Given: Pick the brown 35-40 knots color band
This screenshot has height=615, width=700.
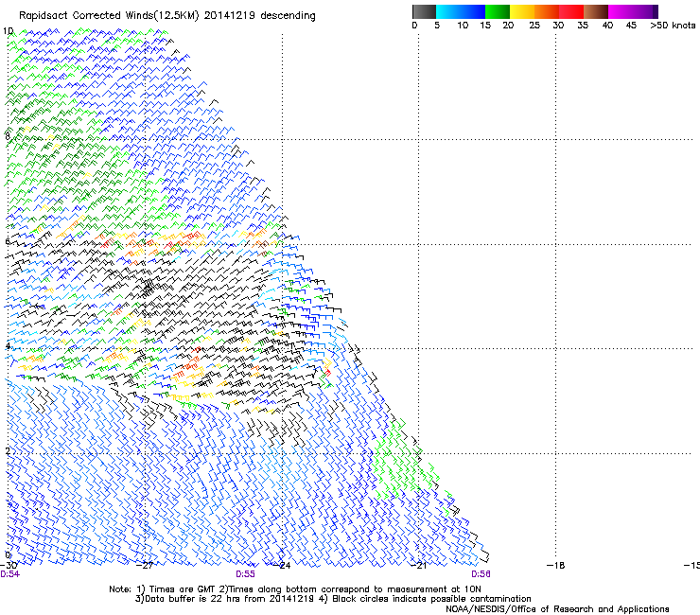Looking at the screenshot, I should (x=596, y=11).
